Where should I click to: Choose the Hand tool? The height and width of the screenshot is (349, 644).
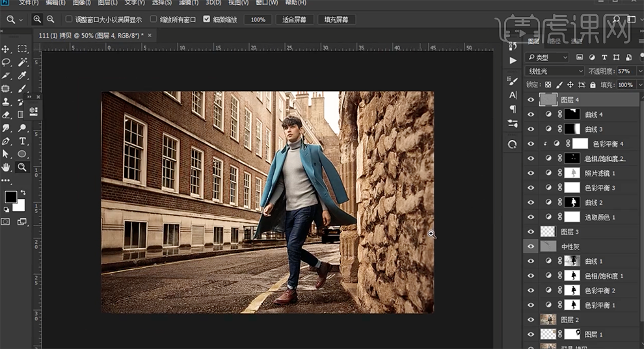7,167
